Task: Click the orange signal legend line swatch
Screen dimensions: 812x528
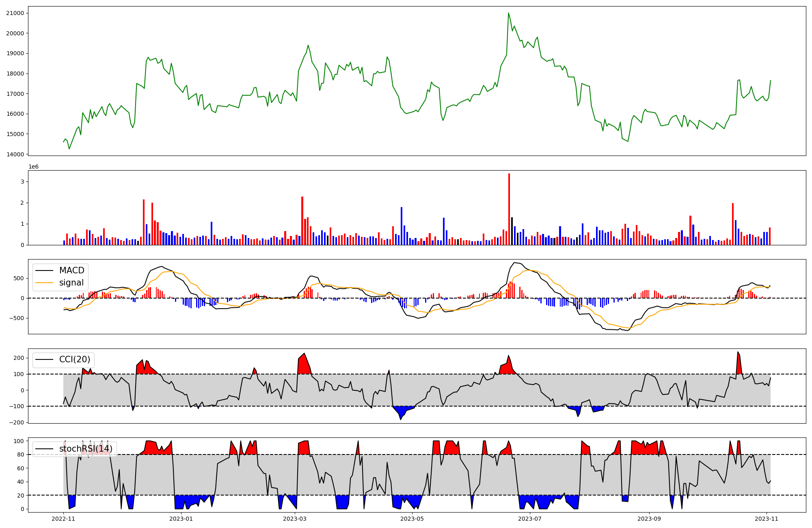Action: point(44,283)
